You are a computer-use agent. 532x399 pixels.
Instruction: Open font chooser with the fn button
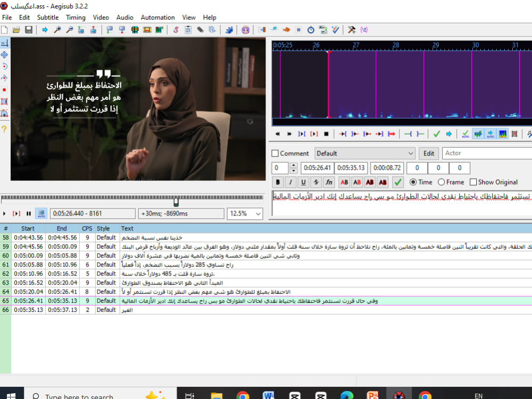point(329,182)
